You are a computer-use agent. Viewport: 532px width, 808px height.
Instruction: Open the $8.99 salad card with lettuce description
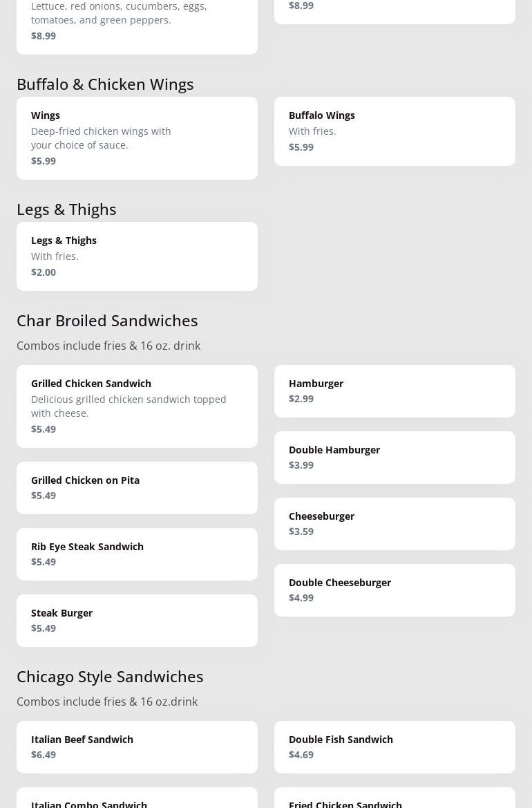pos(137,24)
